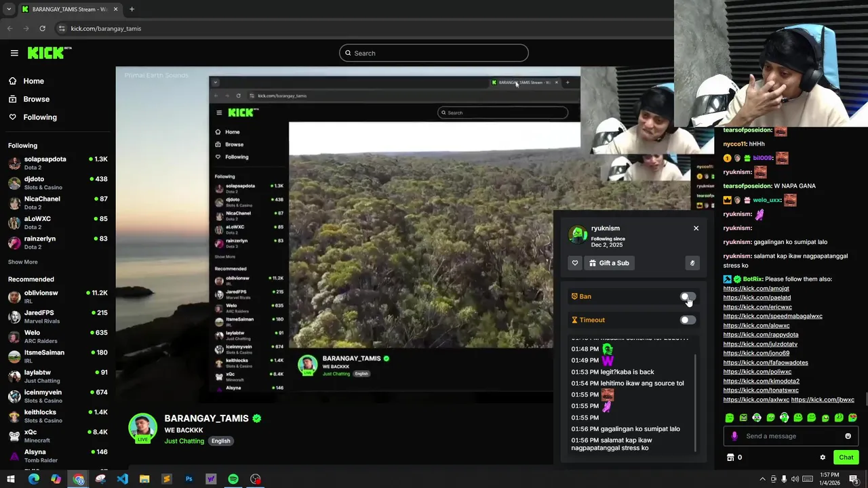Expand Show More in Following list
Viewport: 868px width, 488px height.
pos(22,262)
